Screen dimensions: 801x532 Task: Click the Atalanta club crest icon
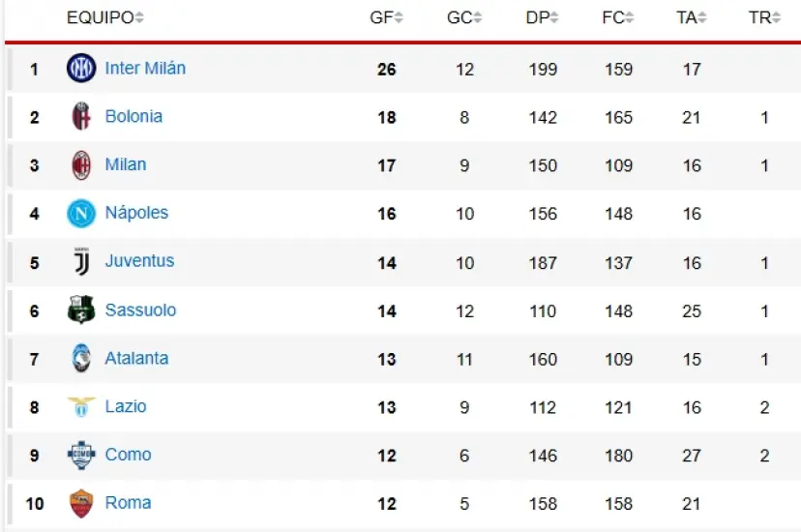(81, 359)
